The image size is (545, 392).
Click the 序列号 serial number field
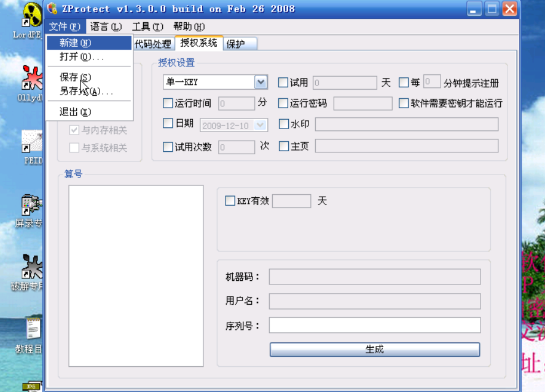pyautogui.click(x=374, y=326)
